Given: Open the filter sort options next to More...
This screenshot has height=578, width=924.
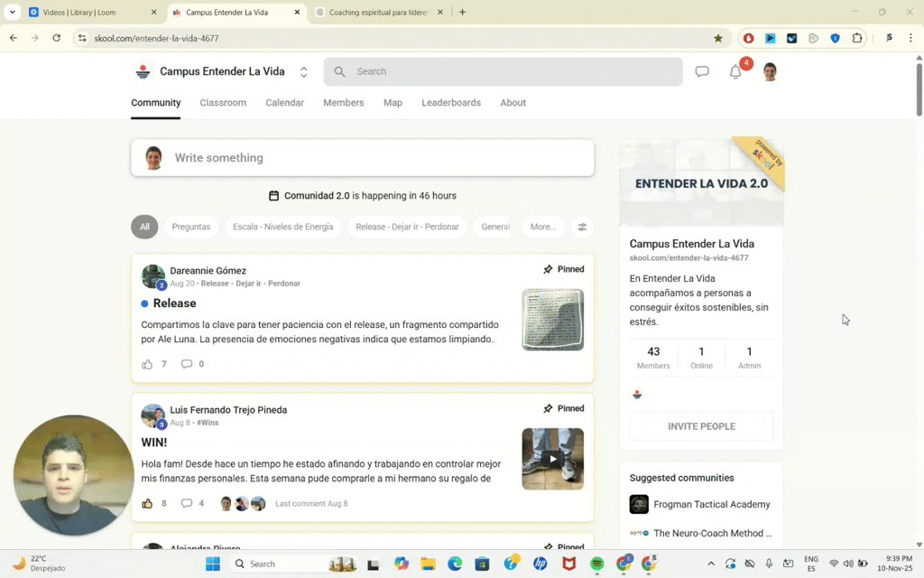Looking at the screenshot, I should coord(582,227).
